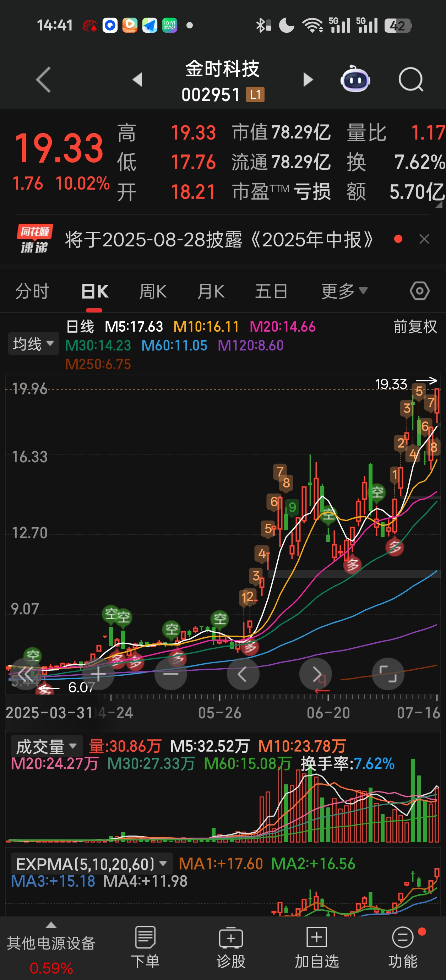Zoom in chart with plus button

(98, 674)
